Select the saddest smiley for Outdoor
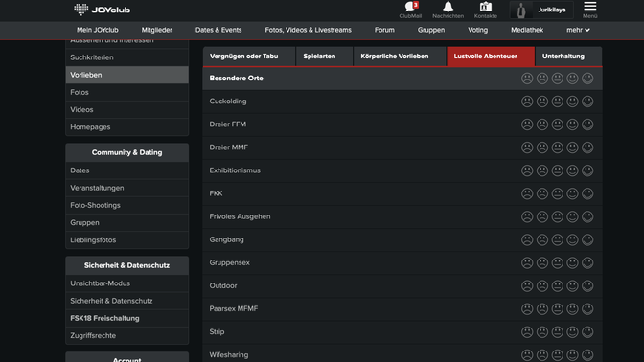644x362 pixels. (x=527, y=285)
